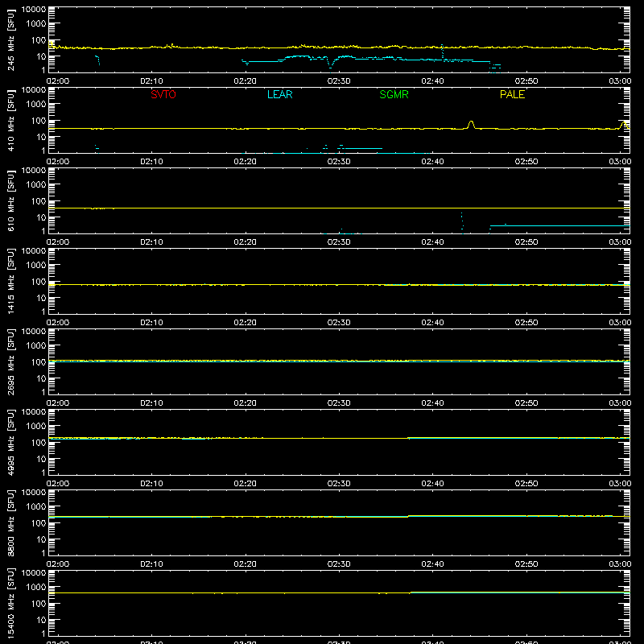The width and height of the screenshot is (644, 644).
Task: Select the 610 MHz [SFU] axis label
Action: point(10,200)
